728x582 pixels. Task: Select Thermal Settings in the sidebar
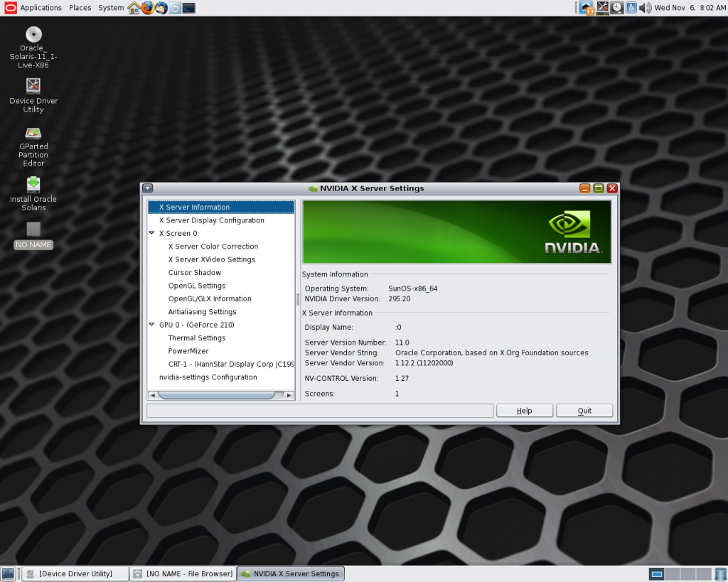click(198, 338)
